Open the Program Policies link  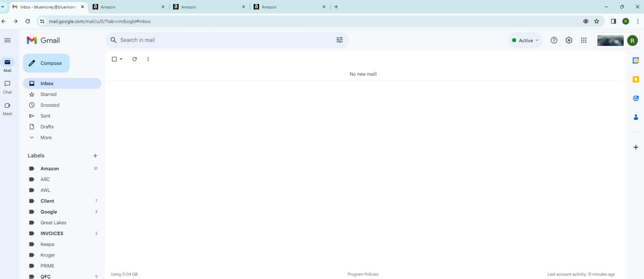click(363, 274)
